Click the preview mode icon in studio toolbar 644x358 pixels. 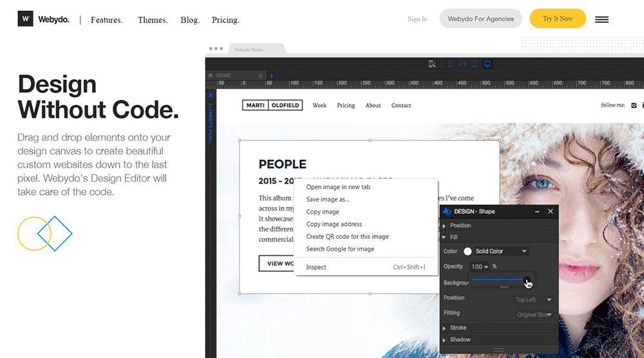[432, 64]
